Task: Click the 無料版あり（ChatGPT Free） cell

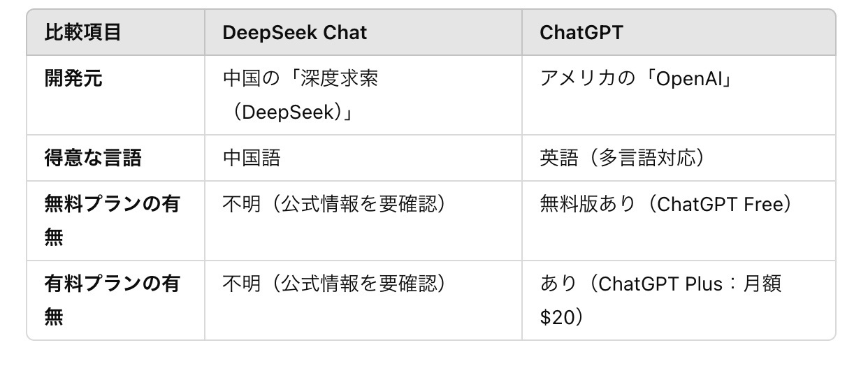Action: pos(669,205)
